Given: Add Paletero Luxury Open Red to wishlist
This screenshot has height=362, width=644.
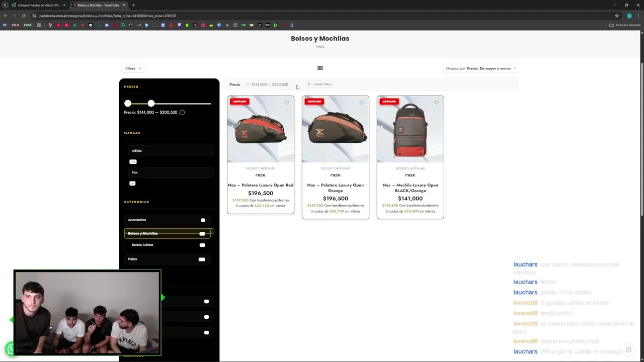Looking at the screenshot, I should (287, 103).
